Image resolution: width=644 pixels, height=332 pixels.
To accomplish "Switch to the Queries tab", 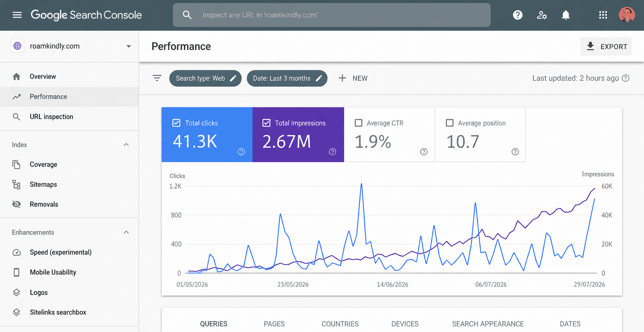I will pyautogui.click(x=214, y=324).
